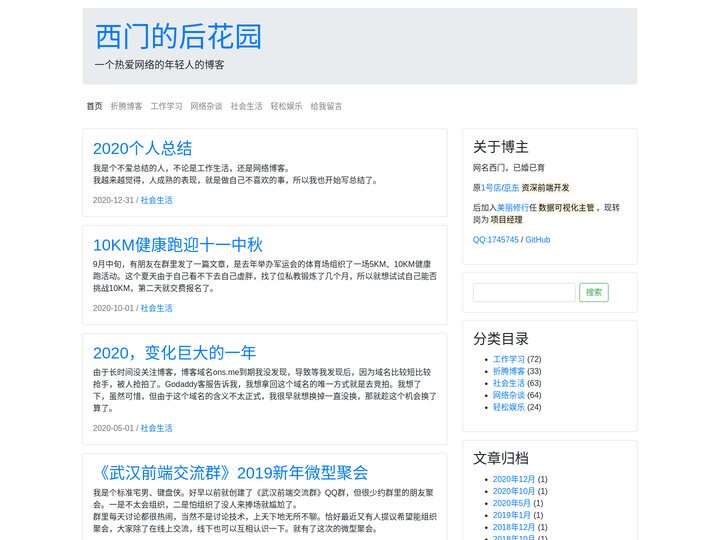
Task: Visit the GitHub profile link
Action: pos(538,240)
